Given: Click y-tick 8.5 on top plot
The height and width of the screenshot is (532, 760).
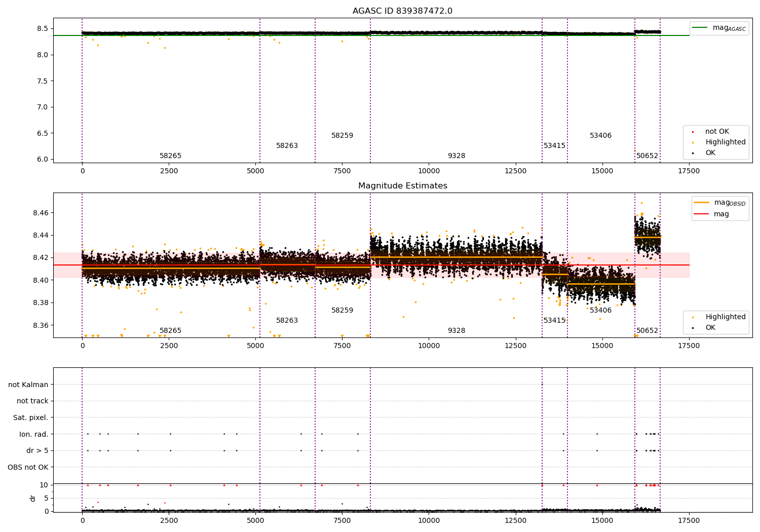Looking at the screenshot, I should (x=43, y=29).
